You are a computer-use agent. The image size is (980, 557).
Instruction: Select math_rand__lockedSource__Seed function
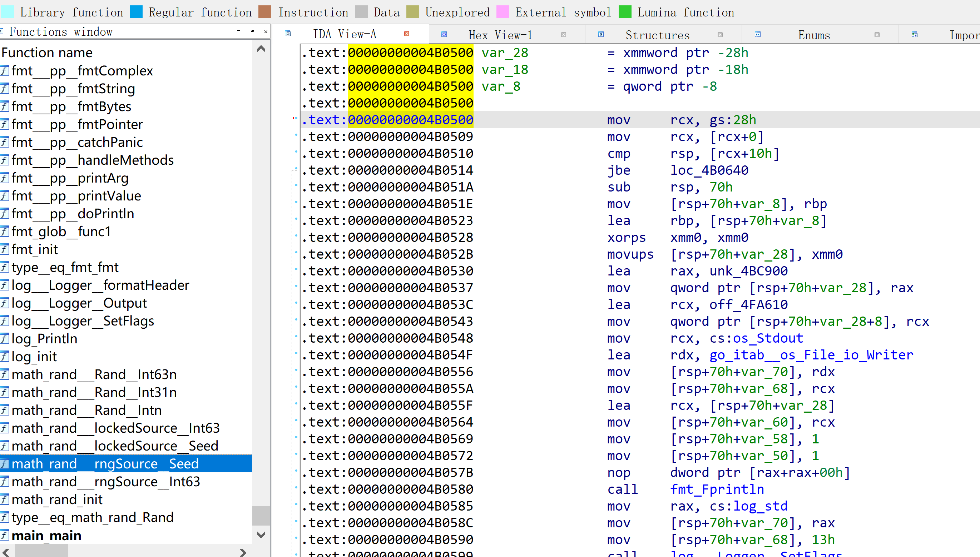point(126,446)
